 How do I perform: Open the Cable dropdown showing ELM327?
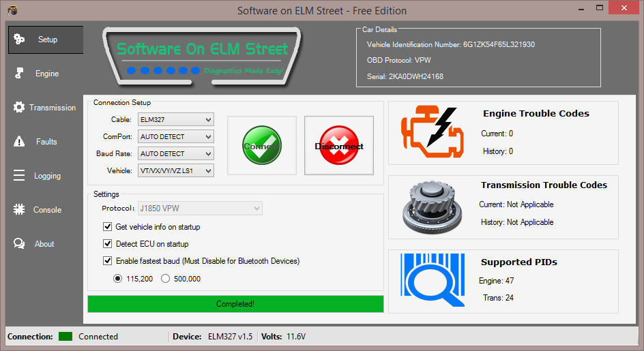coord(176,119)
